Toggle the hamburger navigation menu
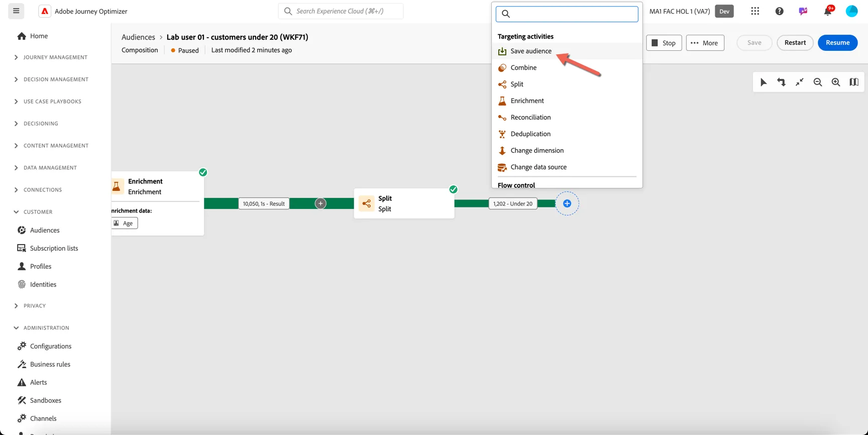 coord(16,11)
